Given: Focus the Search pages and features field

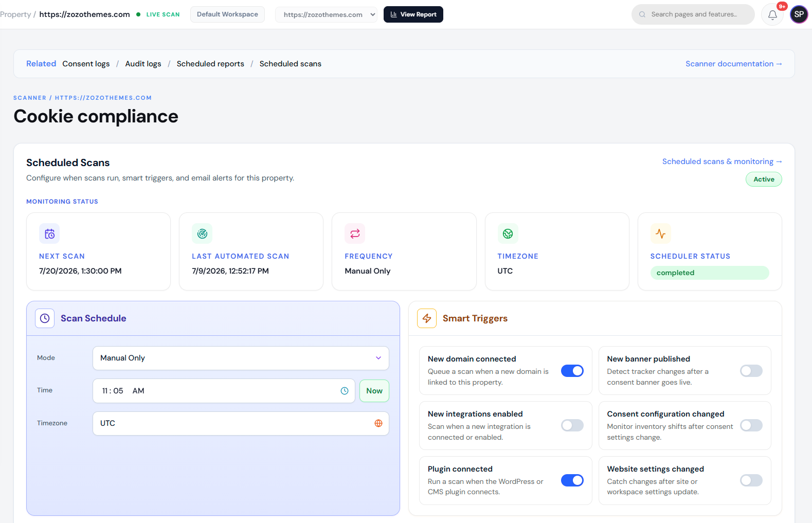Looking at the screenshot, I should tap(693, 14).
